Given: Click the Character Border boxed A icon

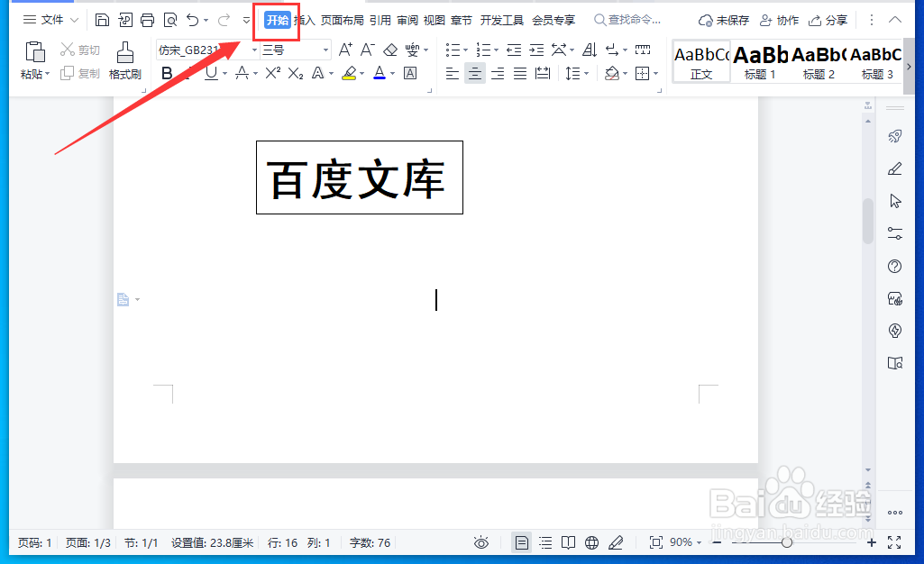Looking at the screenshot, I should coord(410,73).
